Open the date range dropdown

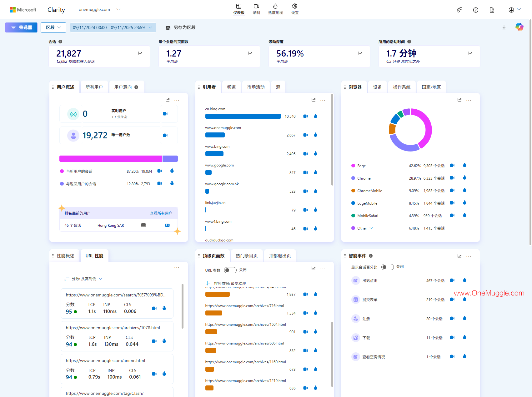(x=113, y=27)
